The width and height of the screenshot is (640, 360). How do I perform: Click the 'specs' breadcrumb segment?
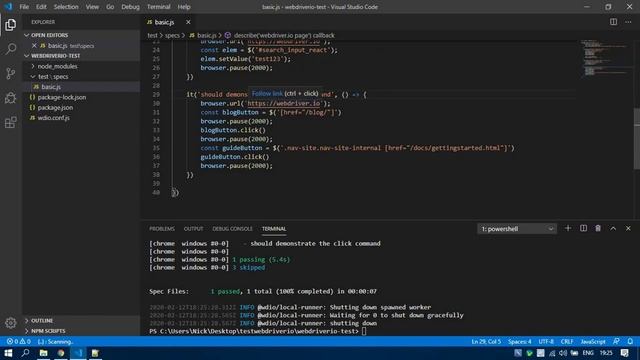coord(172,36)
